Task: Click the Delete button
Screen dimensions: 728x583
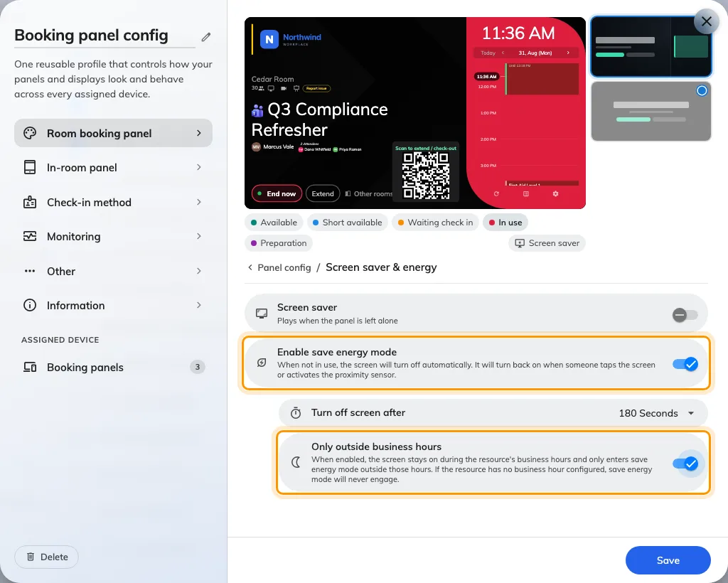Action: (x=46, y=557)
